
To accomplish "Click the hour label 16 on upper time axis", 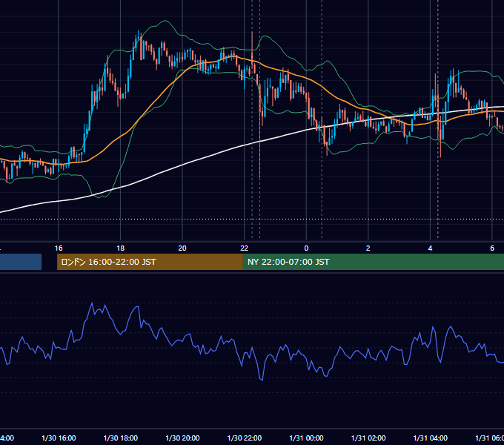I will [59, 248].
